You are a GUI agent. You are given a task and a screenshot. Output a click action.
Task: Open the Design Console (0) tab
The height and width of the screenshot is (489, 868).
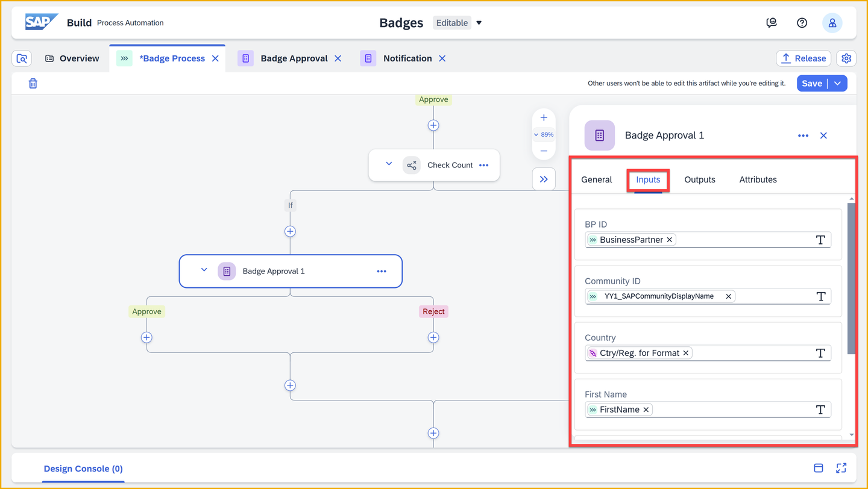[83, 469]
